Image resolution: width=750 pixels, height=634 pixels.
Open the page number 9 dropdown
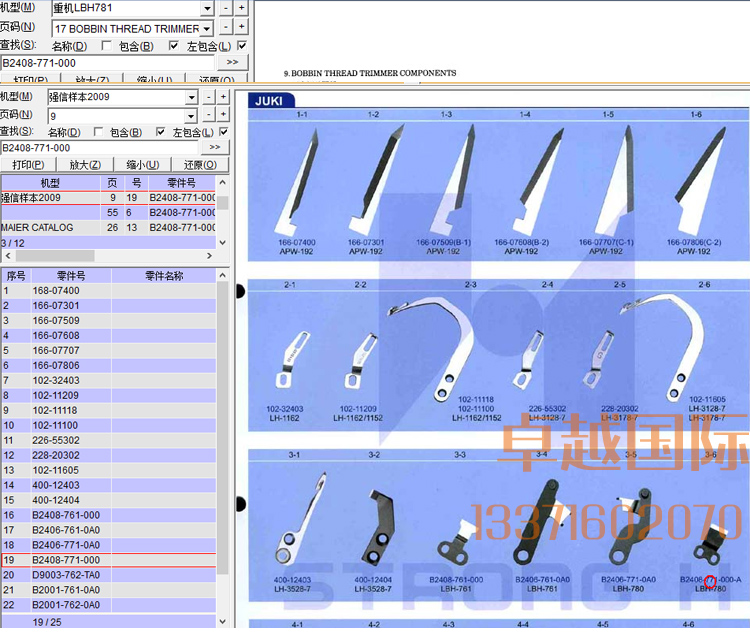click(191, 116)
